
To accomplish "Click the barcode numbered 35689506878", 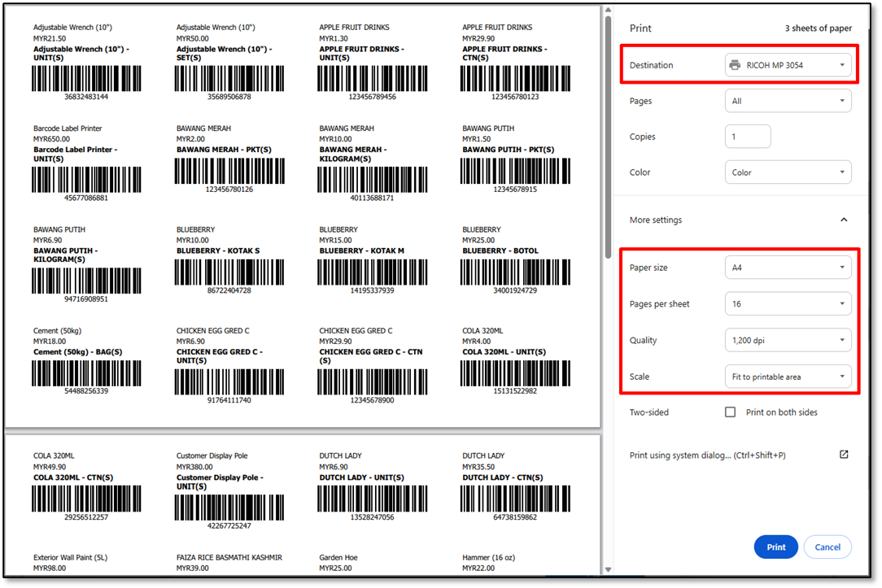I will coord(229,79).
